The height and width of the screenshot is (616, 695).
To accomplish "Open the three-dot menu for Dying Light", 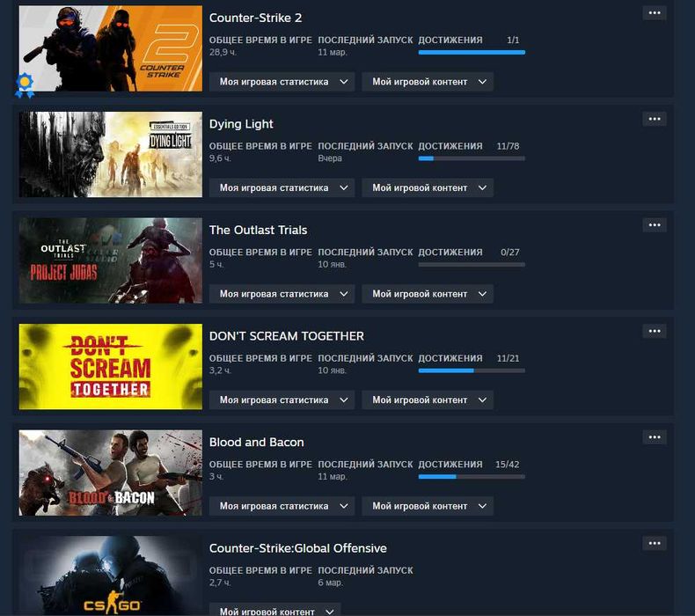I will [655, 119].
